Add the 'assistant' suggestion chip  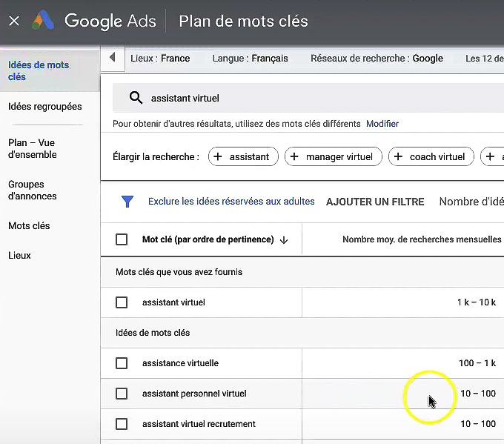pyautogui.click(x=243, y=156)
